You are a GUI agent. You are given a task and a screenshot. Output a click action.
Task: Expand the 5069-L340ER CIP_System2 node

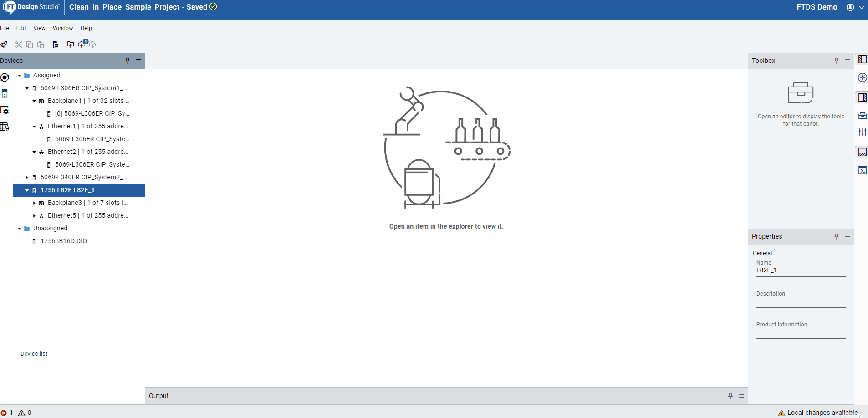(x=27, y=178)
